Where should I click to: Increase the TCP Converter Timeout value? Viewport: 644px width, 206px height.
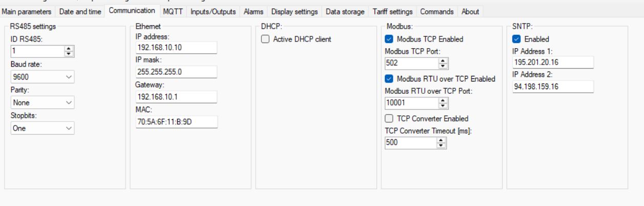click(441, 140)
